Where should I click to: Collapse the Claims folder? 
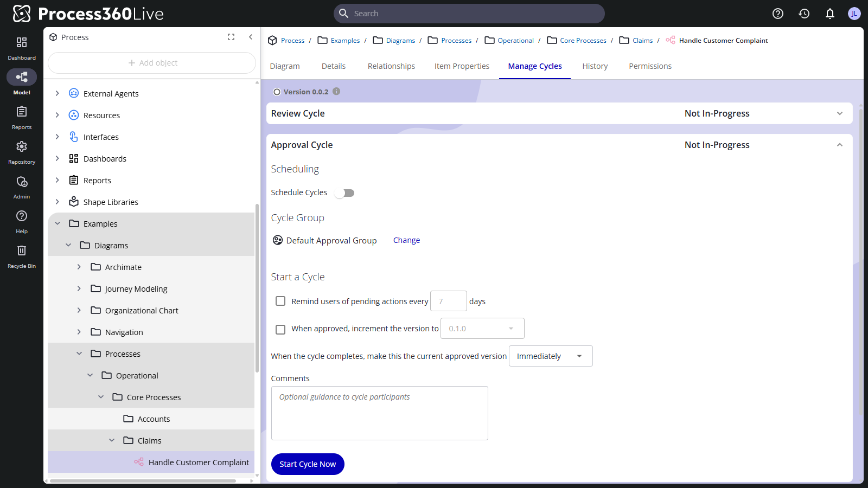(112, 440)
